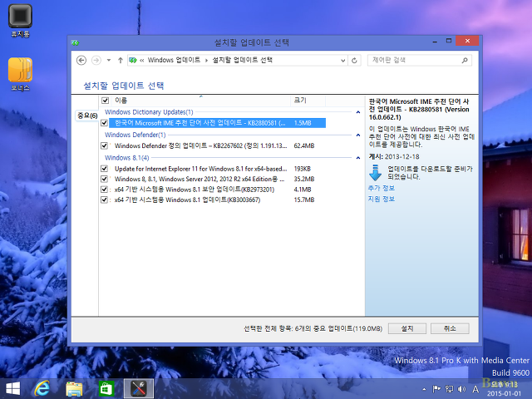Image resolution: width=532 pixels, height=399 pixels.
Task: Show hidden tray icons arrow
Action: 424,390
